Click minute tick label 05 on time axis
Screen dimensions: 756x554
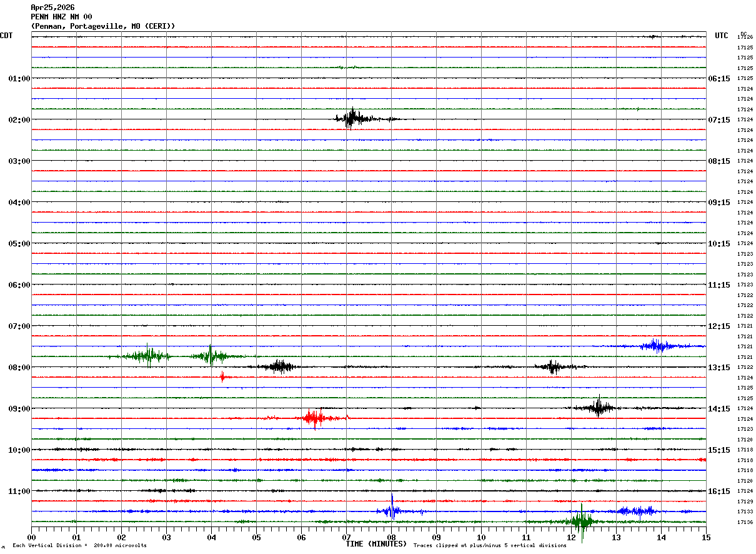pos(256,538)
